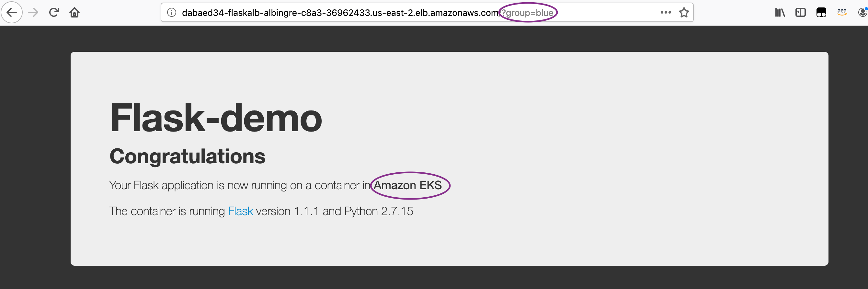Open the Library bookshelf menu
868x289 pixels.
coord(780,13)
